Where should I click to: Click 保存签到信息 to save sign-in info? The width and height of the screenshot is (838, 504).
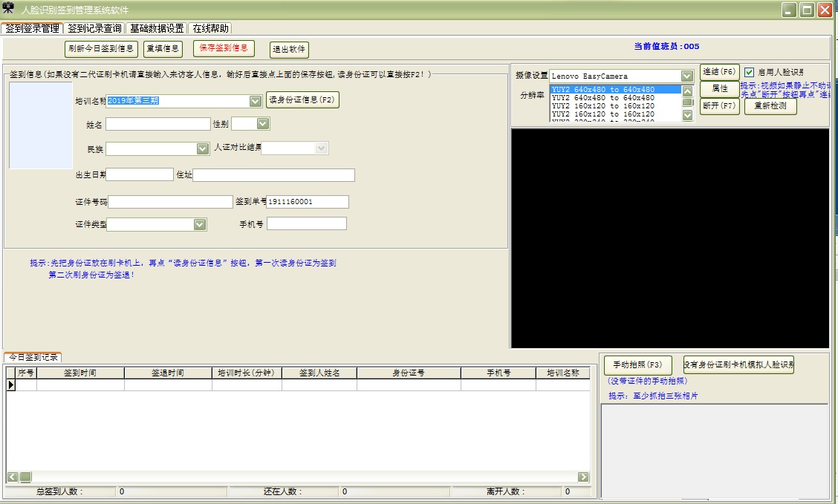pyautogui.click(x=226, y=48)
